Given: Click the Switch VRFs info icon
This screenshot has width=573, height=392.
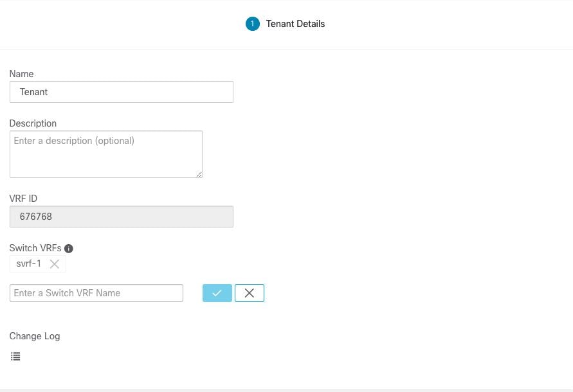Looking at the screenshot, I should coord(69,249).
